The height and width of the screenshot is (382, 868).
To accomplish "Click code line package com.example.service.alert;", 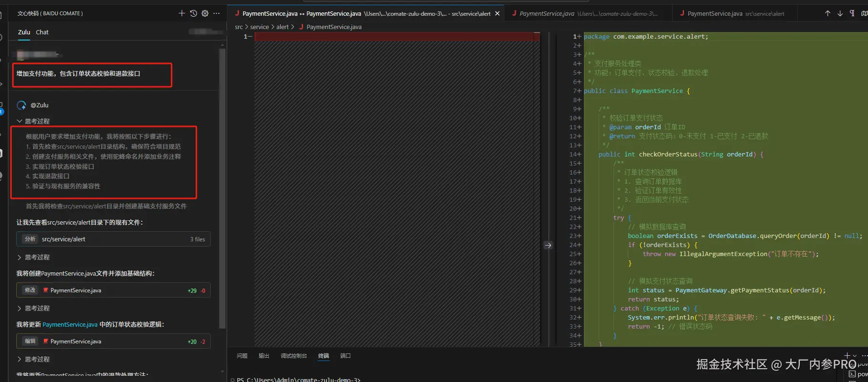I will coord(646,37).
